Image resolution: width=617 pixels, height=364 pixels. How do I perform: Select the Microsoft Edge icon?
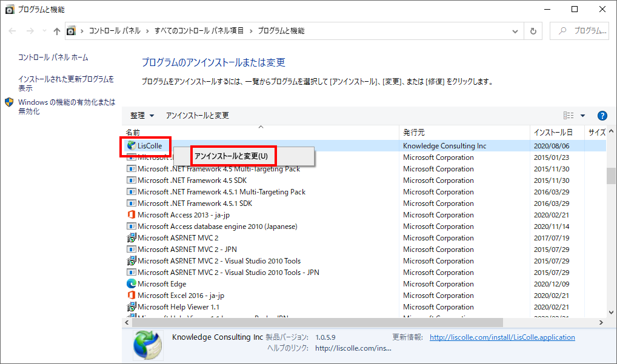[x=131, y=283]
